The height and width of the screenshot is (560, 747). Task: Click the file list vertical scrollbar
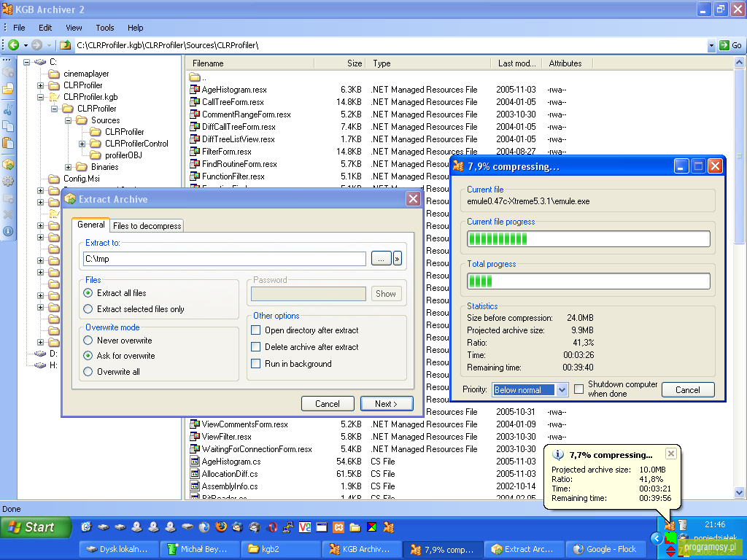[739, 277]
